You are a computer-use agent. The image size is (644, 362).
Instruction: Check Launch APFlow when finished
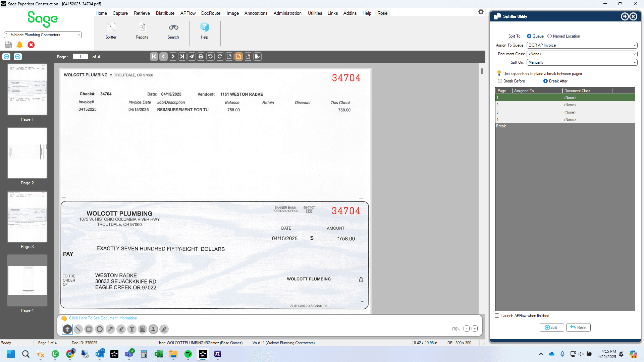(x=497, y=316)
